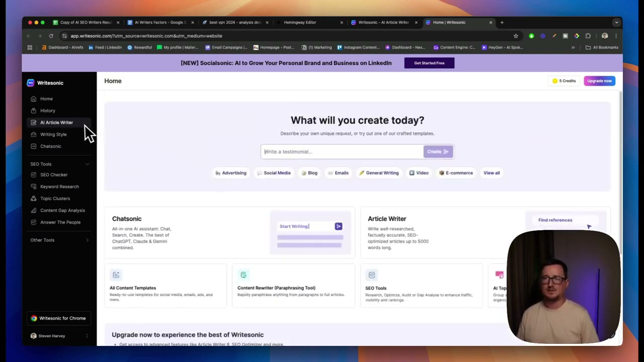Select the General Writing category
The width and height of the screenshot is (644, 362).
(378, 173)
